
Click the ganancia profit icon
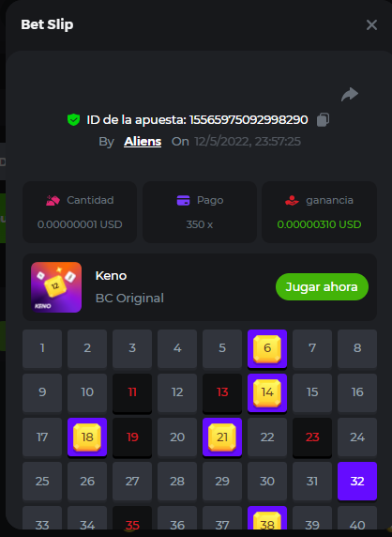(292, 200)
